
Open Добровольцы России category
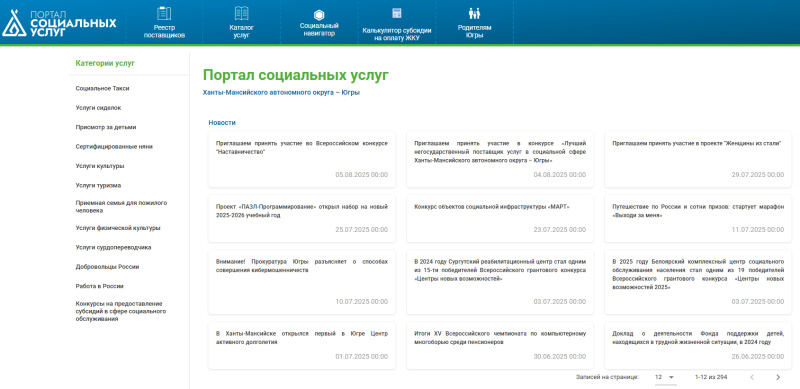point(107,266)
